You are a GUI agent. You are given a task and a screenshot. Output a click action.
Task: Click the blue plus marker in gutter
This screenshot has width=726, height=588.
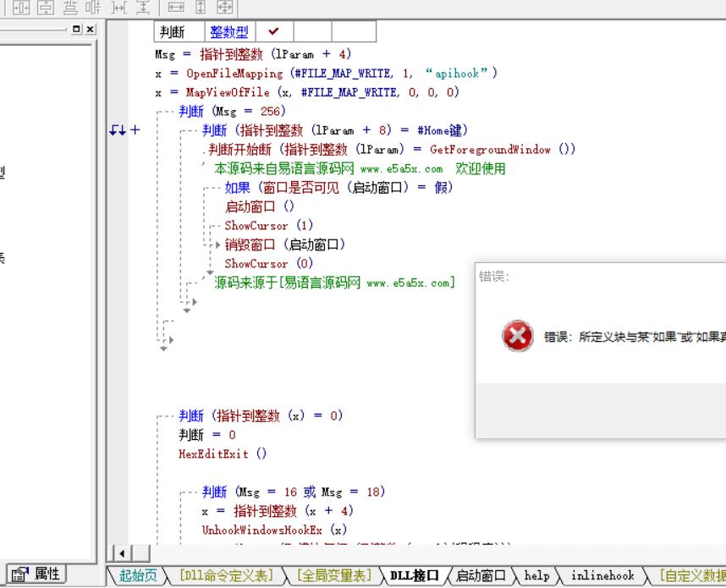click(x=135, y=130)
